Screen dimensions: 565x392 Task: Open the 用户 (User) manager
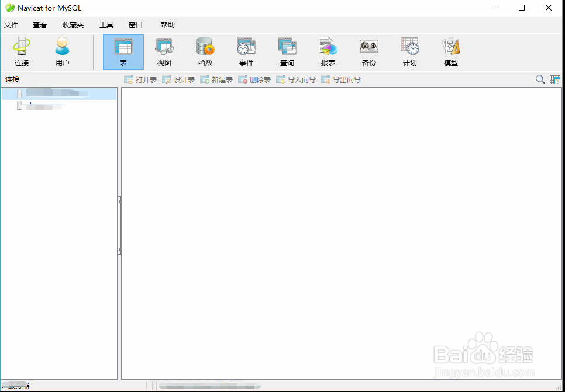(x=62, y=52)
